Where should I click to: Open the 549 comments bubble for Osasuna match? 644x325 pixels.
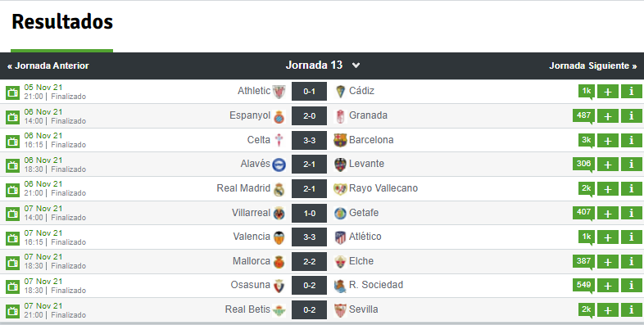[x=583, y=285]
